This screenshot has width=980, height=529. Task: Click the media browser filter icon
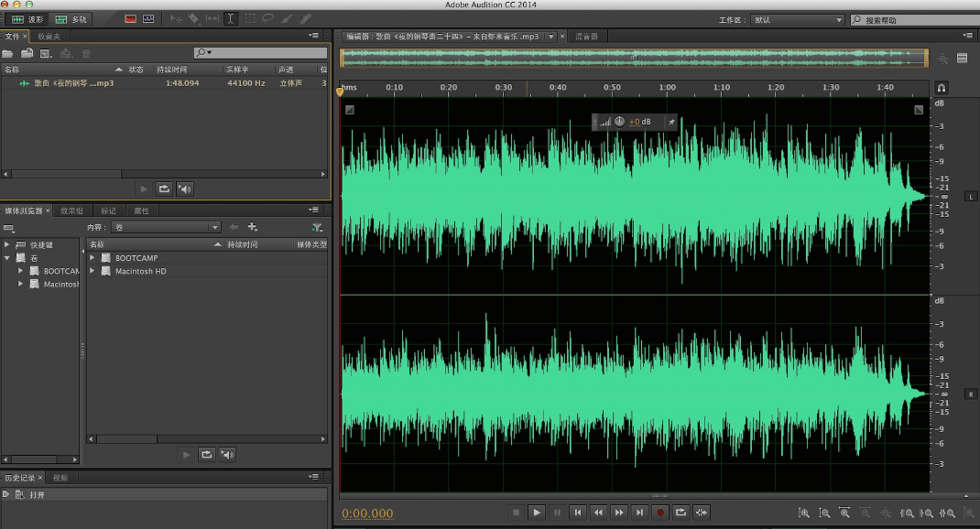click(317, 227)
